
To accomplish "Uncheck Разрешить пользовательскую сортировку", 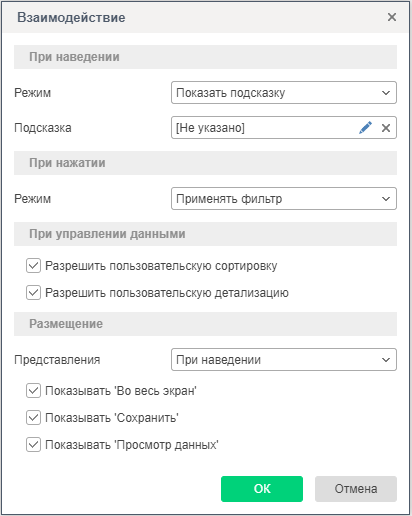I will pyautogui.click(x=33, y=266).
